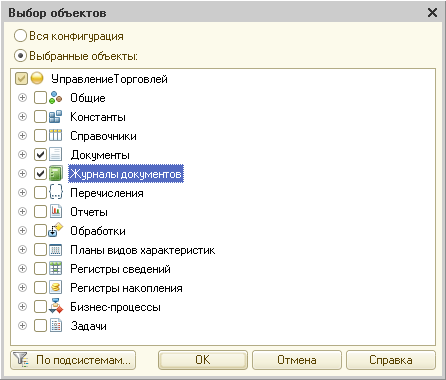446x380 pixels.
Task: Click the Регистры сведений grid icon
Action: click(55, 269)
